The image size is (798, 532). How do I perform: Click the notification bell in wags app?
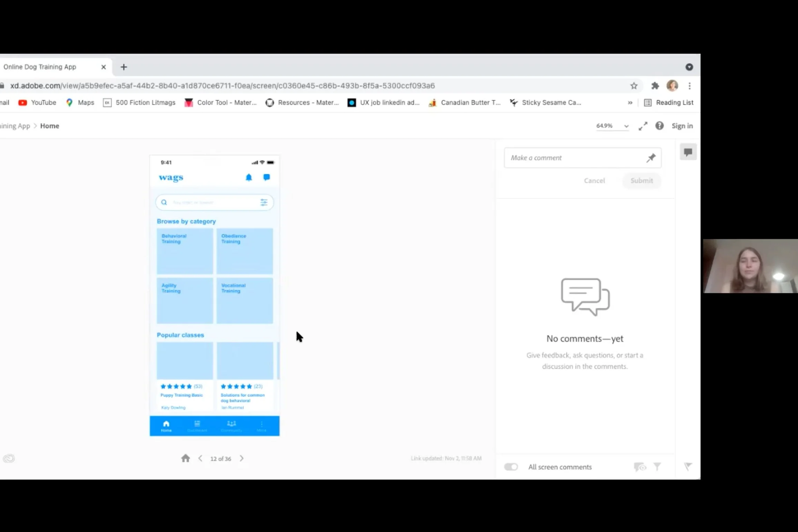tap(249, 178)
